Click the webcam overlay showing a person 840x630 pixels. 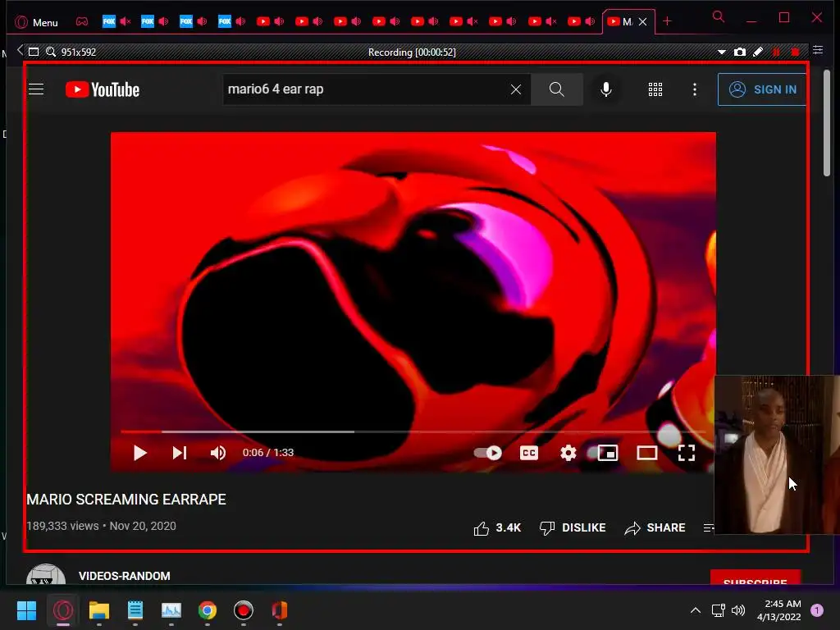coord(777,454)
